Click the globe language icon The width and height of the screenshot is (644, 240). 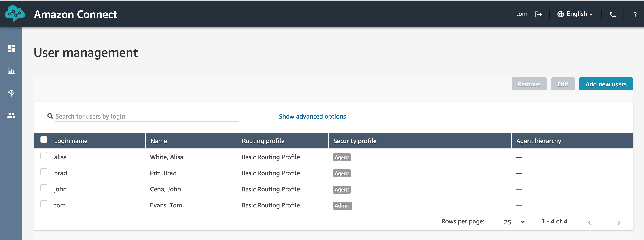click(561, 14)
